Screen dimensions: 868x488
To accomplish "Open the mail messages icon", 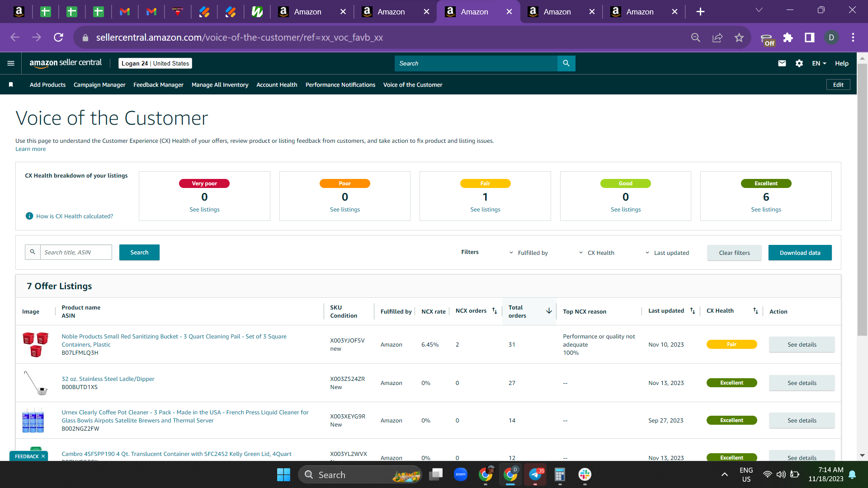I will click(x=782, y=63).
